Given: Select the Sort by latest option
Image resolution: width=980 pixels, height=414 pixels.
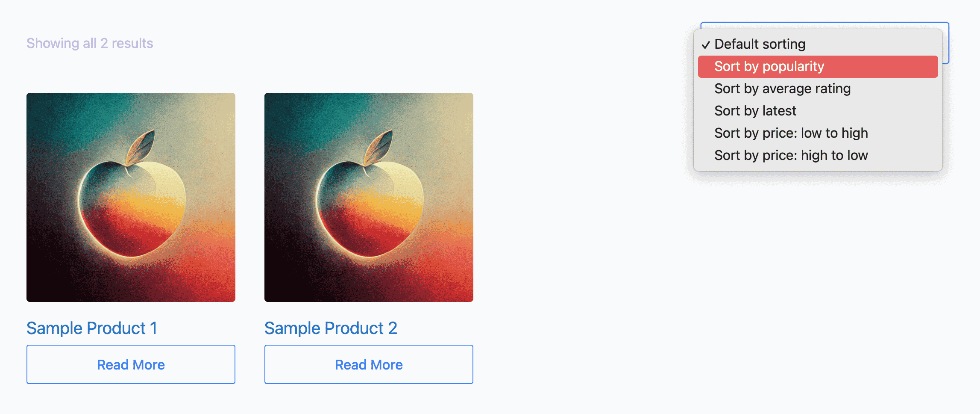Looking at the screenshot, I should pyautogui.click(x=755, y=111).
